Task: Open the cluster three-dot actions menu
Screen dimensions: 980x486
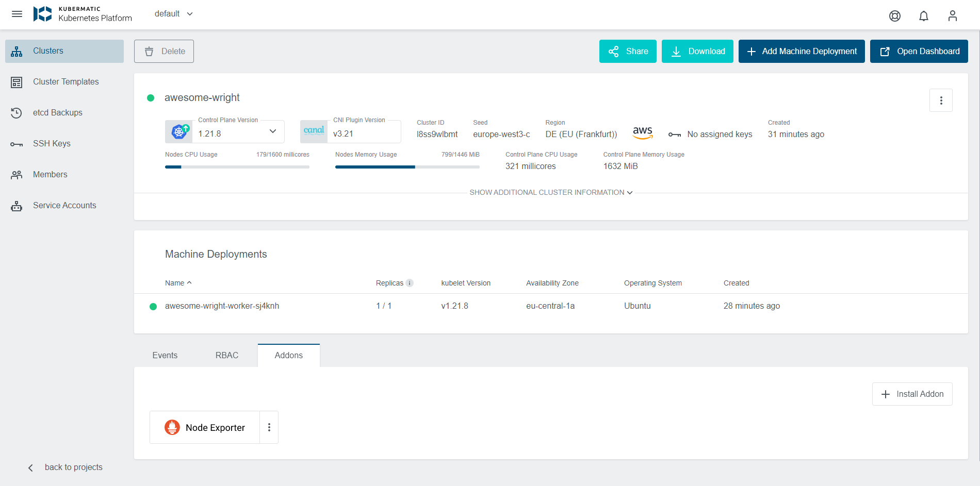Action: 941,100
